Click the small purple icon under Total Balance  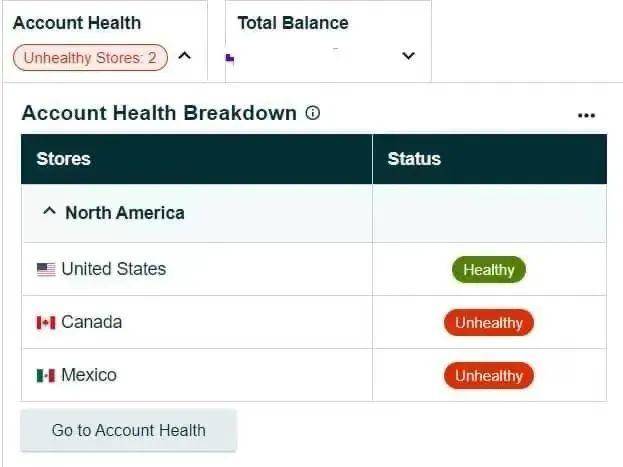point(230,58)
